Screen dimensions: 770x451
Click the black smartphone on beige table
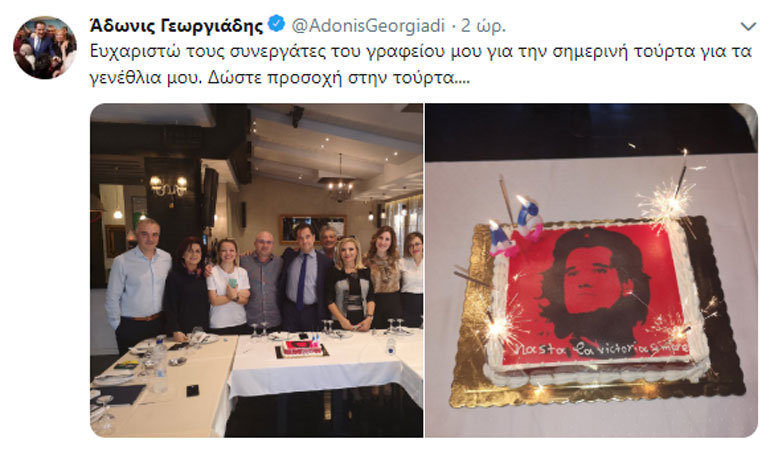[192, 391]
